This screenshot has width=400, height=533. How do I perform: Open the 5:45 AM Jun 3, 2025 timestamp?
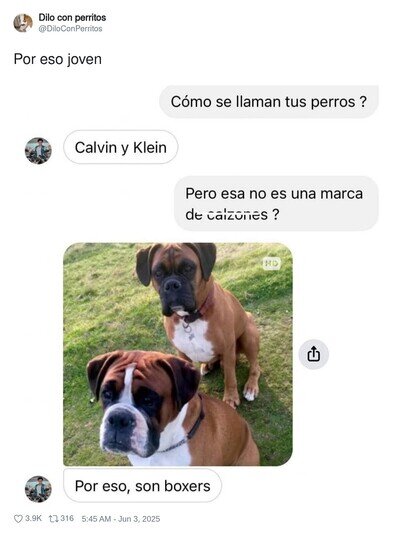pos(121,519)
